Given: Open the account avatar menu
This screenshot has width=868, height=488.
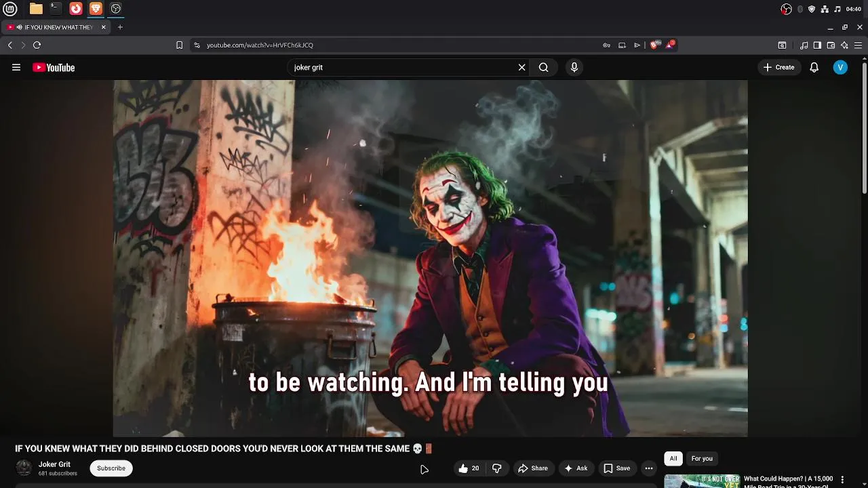Looking at the screenshot, I should pyautogui.click(x=840, y=67).
